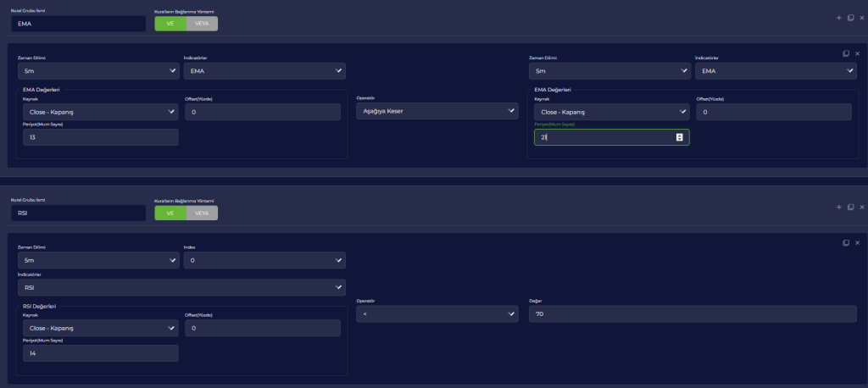
Task: Open RSI rule Zaman Dilimi dropdown
Action: point(98,260)
